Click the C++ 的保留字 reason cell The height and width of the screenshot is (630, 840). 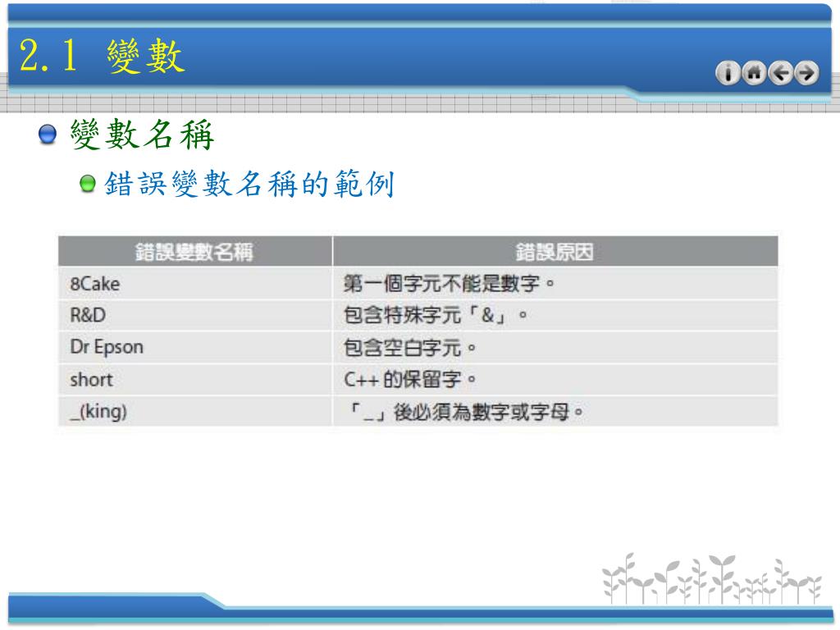click(555, 379)
